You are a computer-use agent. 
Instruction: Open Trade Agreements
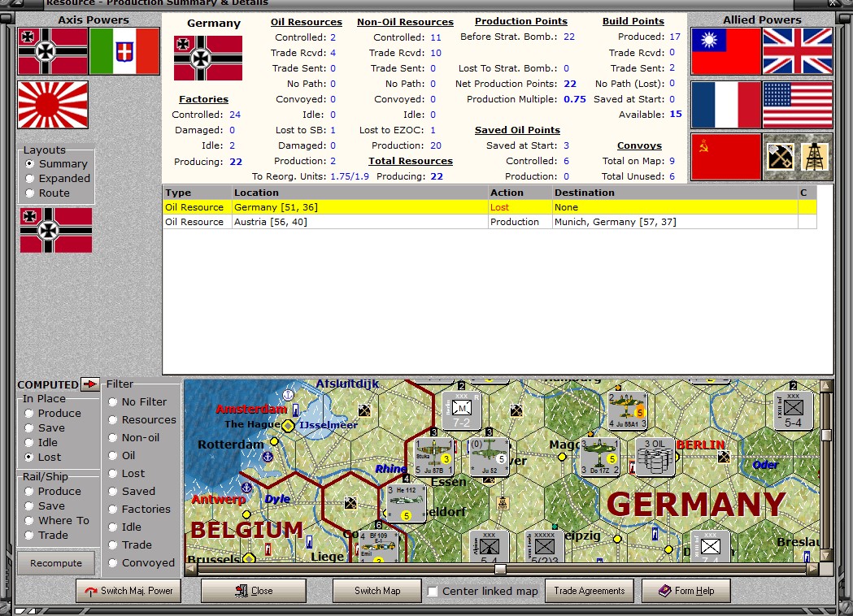tap(590, 591)
